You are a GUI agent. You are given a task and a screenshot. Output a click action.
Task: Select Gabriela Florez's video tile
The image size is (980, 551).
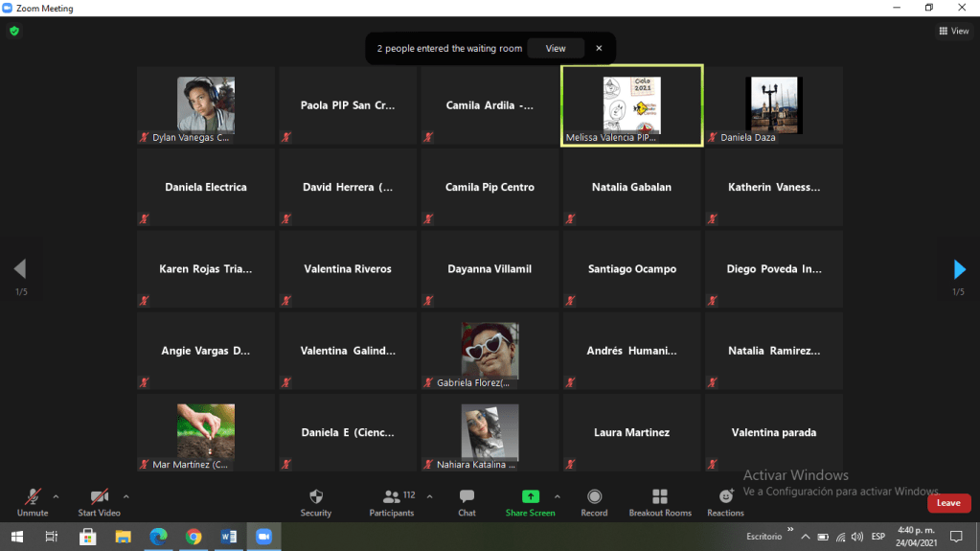coord(490,351)
